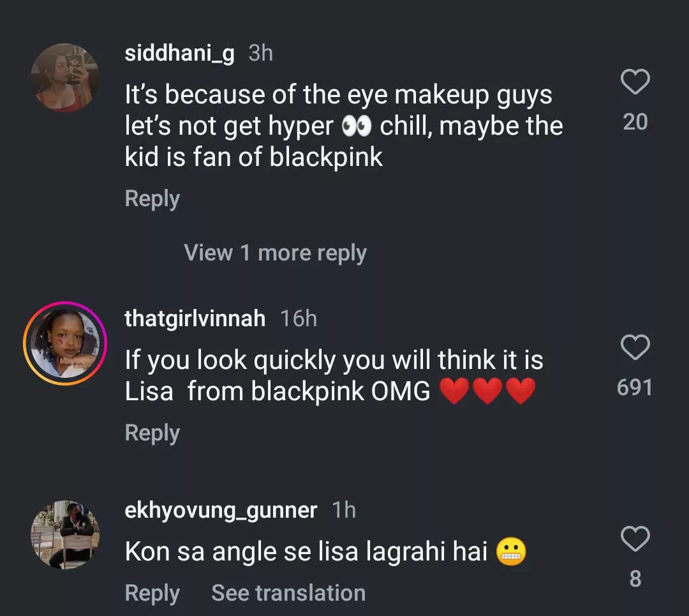The image size is (689, 616).
Task: Heart ekhyovung_gunner's comment
Action: pos(635,539)
